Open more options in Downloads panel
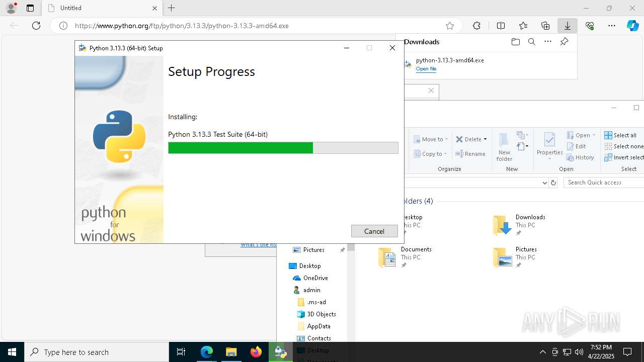 point(548,42)
